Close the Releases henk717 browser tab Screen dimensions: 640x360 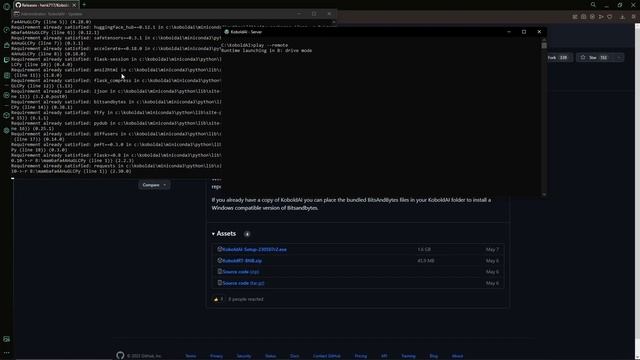tap(74, 5)
